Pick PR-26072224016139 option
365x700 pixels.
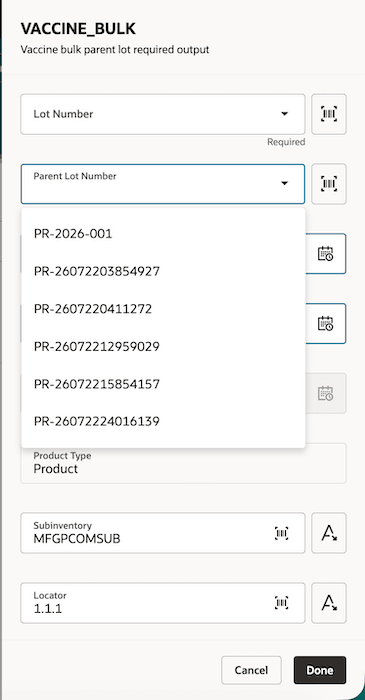[163, 421]
